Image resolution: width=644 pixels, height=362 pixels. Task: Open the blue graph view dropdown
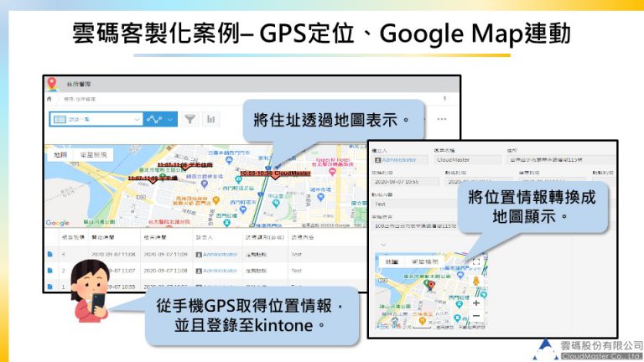click(x=160, y=119)
